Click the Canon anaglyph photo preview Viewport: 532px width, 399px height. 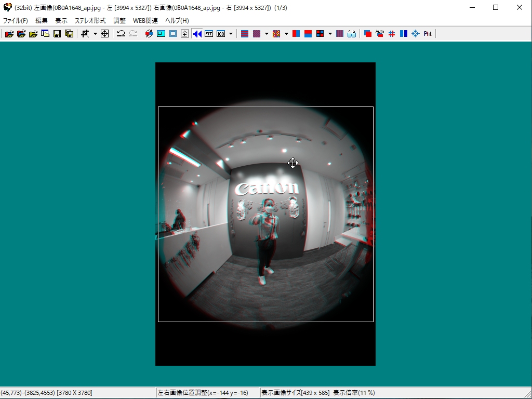pos(265,214)
